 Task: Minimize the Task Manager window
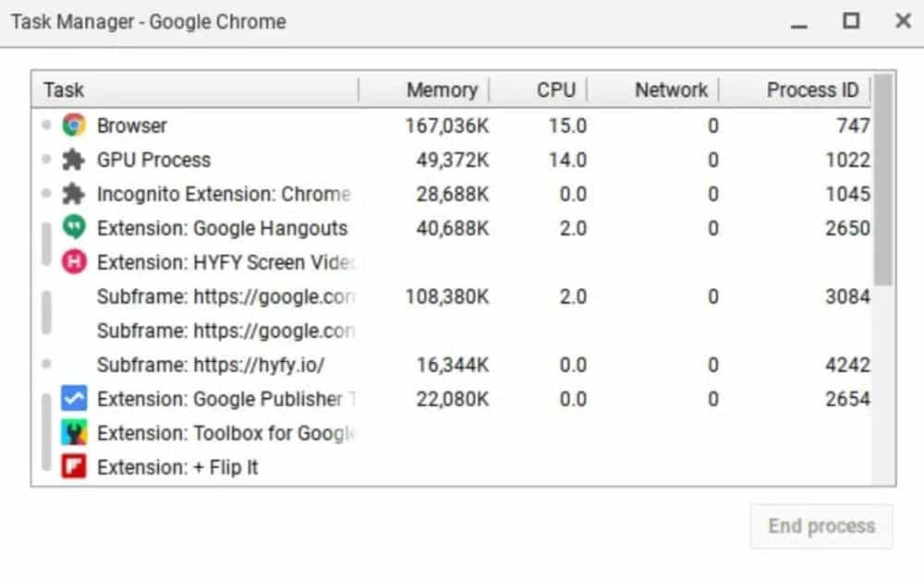pos(800,20)
